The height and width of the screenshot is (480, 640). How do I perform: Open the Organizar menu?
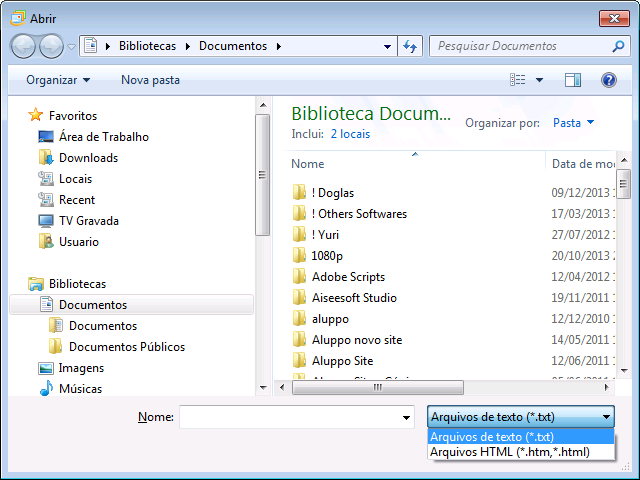pos(58,80)
